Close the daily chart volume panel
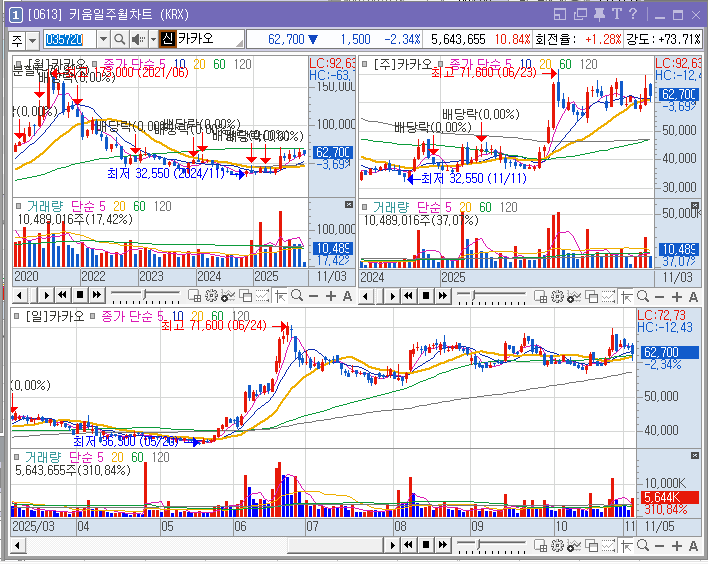708x564 pixels. tap(695, 456)
